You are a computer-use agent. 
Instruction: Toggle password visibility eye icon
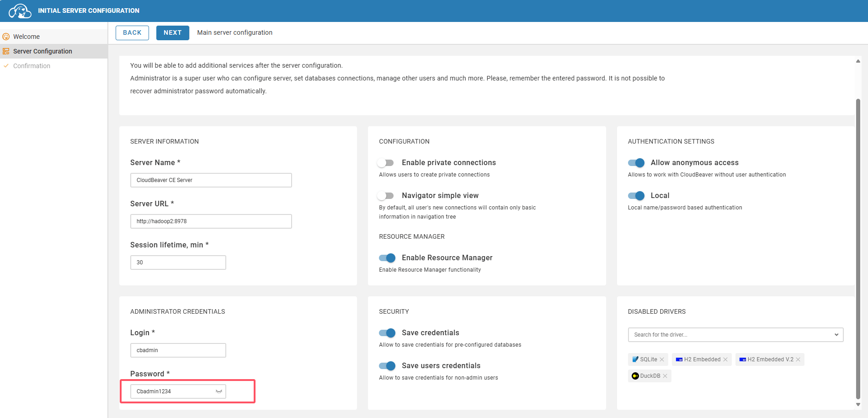(219, 391)
